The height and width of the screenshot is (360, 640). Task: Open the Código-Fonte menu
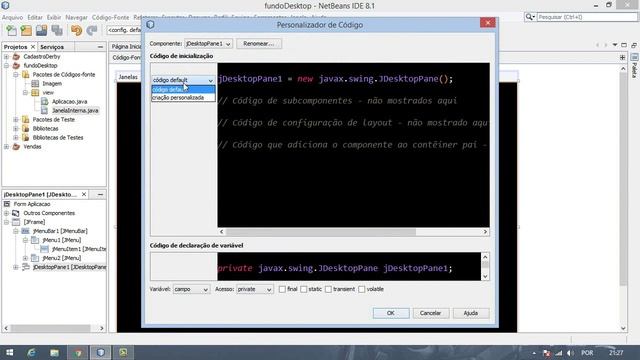pos(110,18)
